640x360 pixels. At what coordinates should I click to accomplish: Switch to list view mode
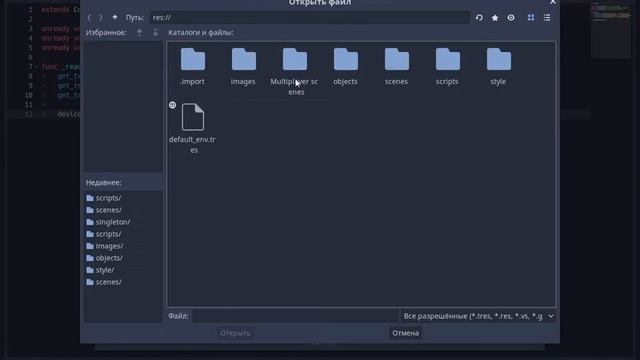(547, 18)
